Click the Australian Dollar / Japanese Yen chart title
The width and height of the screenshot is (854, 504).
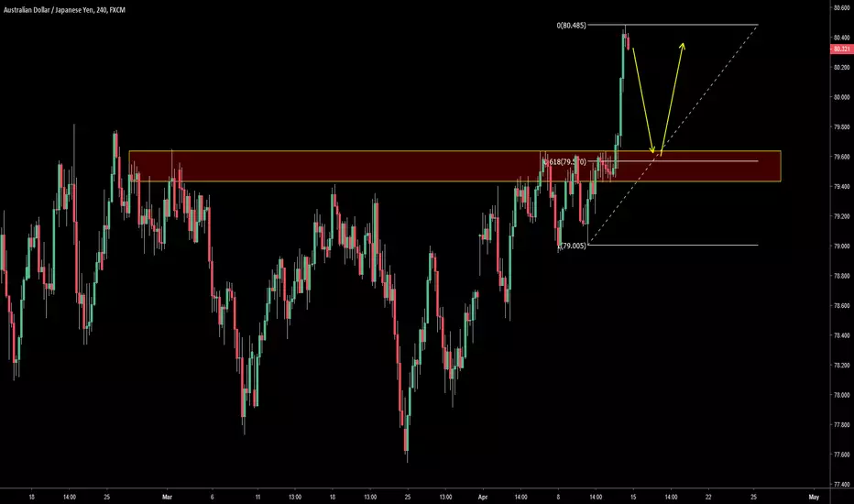[x=64, y=10]
